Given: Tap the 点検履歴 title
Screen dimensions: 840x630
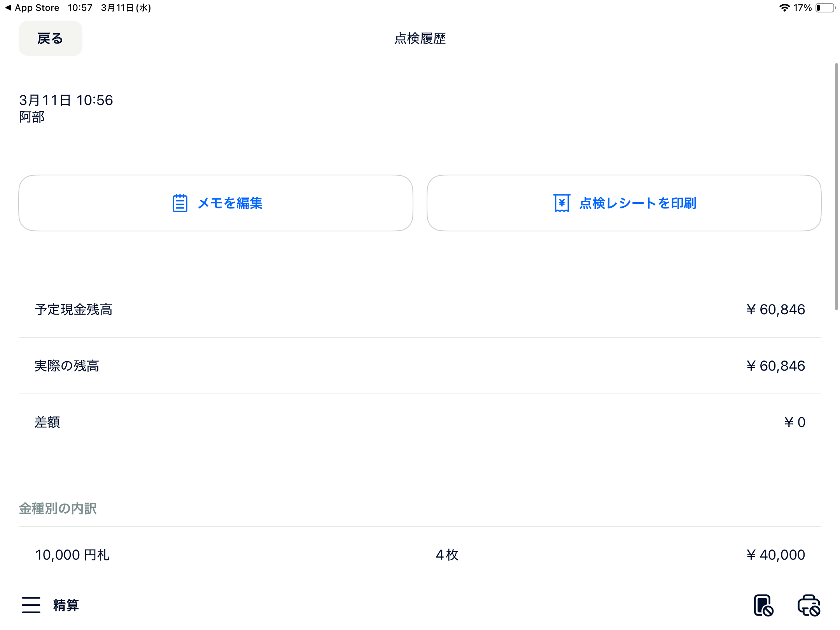Looking at the screenshot, I should click(x=420, y=38).
